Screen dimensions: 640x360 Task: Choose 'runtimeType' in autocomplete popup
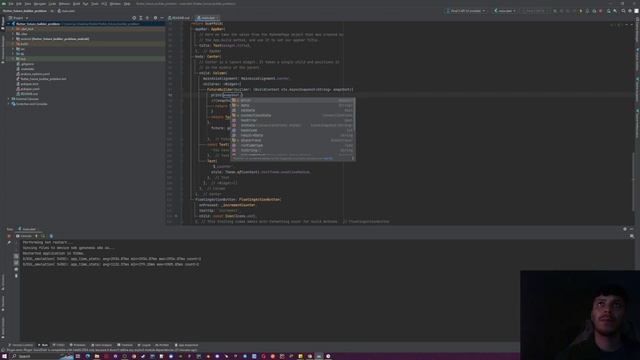pyautogui.click(x=293, y=145)
